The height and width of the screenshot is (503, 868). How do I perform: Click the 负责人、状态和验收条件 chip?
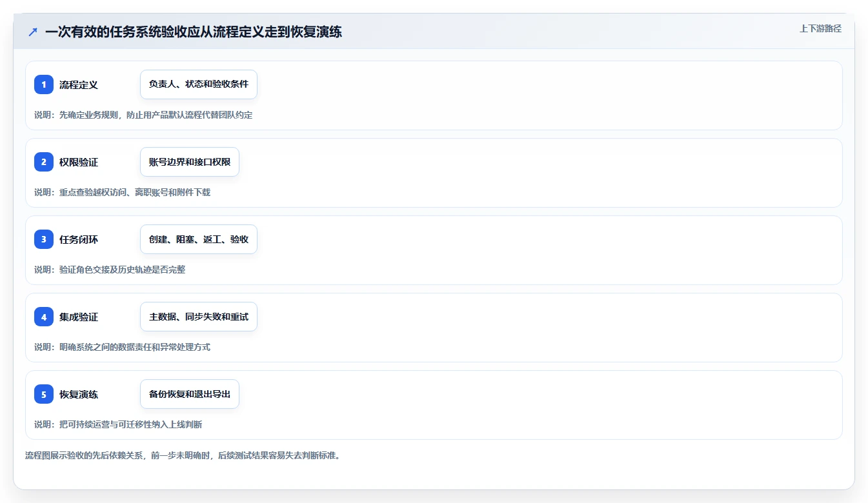pos(199,84)
